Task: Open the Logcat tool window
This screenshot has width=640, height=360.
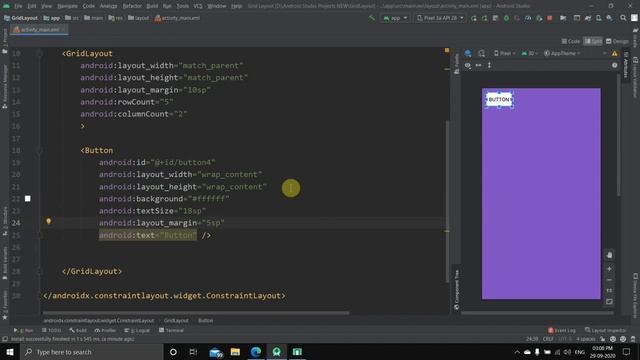Action: pos(137,330)
